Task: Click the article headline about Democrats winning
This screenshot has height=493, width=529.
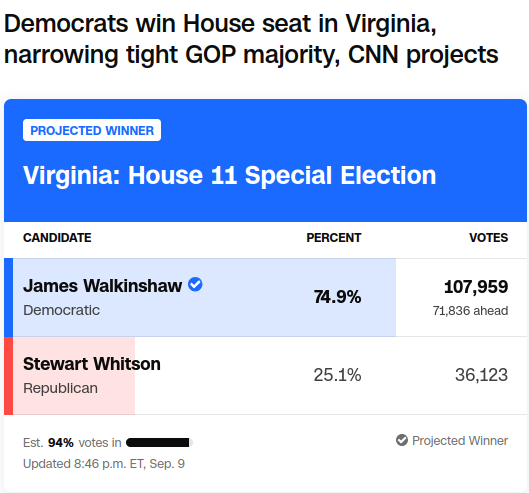Action: [251, 39]
